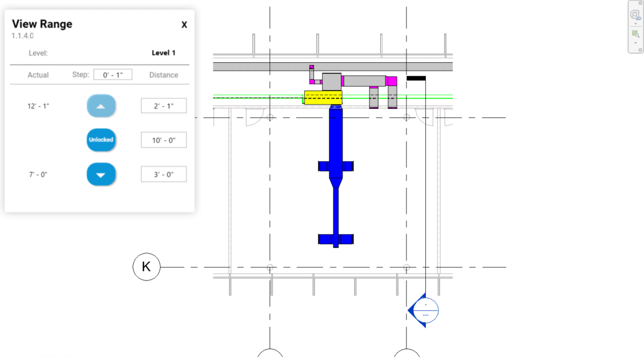
Task: Expand the steering wheel options dropdown arrow
Action: click(635, 24)
